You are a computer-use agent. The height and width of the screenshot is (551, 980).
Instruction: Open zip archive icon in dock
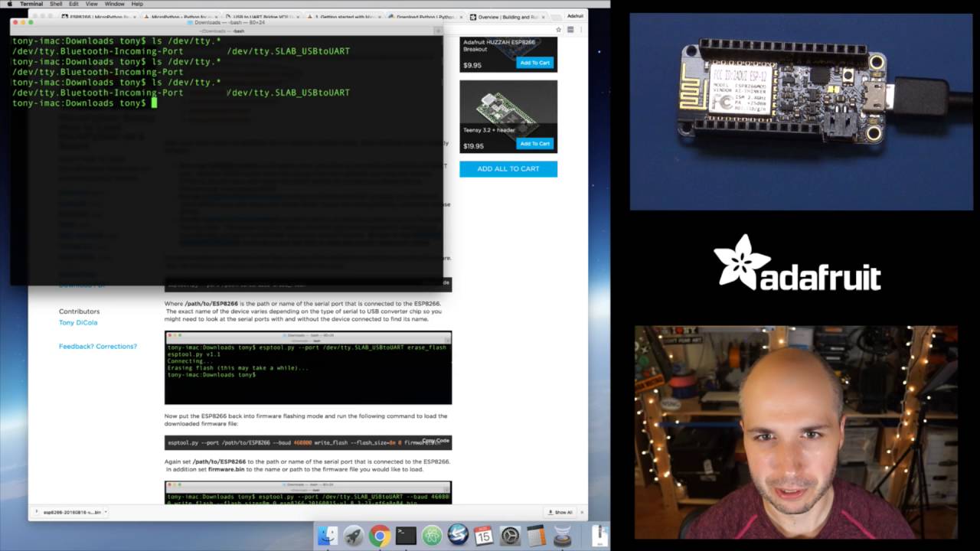[x=599, y=535]
